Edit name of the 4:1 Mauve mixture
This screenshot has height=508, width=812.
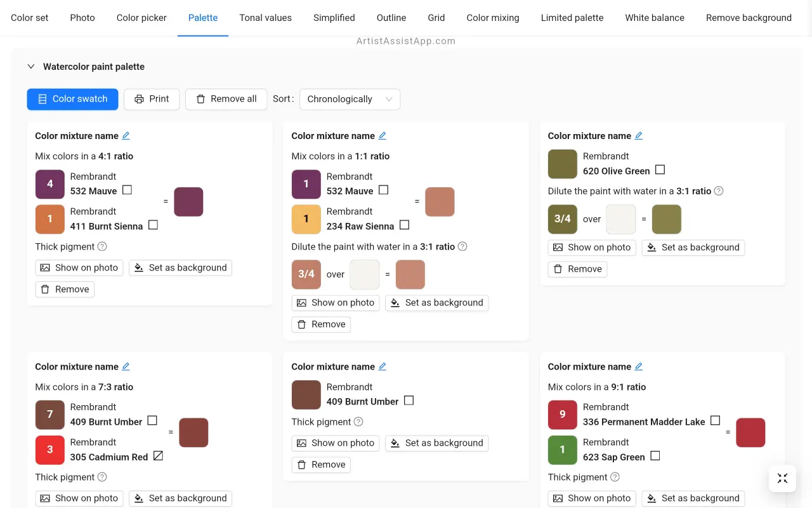coord(126,136)
